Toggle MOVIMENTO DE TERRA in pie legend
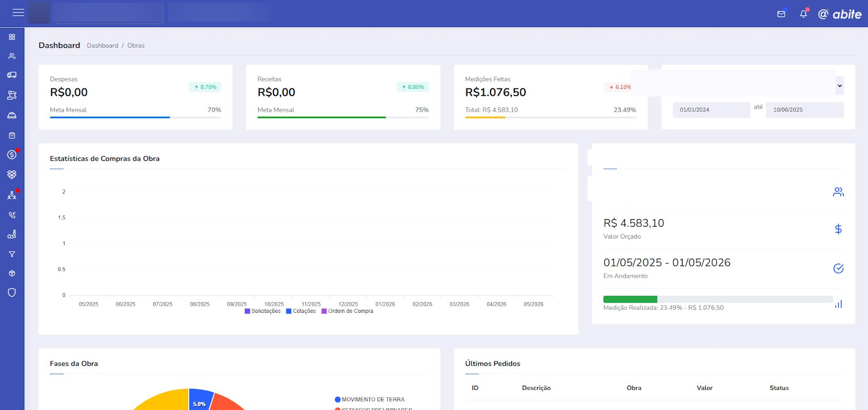The image size is (868, 410). (369, 400)
